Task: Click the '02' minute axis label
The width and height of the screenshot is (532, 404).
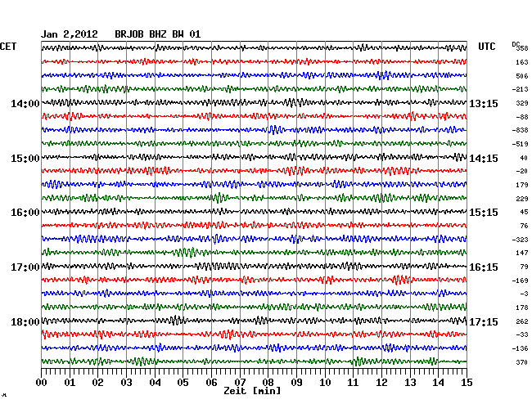Action: 97,383
